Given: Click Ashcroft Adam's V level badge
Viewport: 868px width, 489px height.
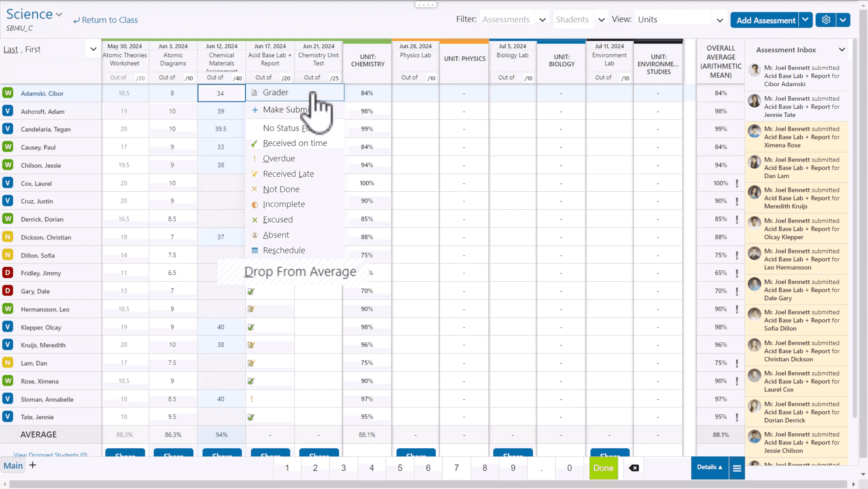Looking at the screenshot, I should [x=8, y=111].
